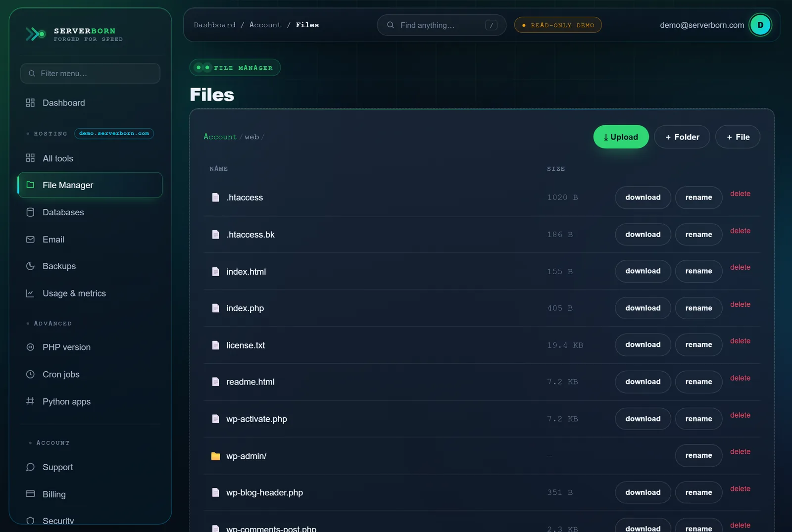
Task: Click the Databases cylinder icon
Action: pyautogui.click(x=30, y=212)
